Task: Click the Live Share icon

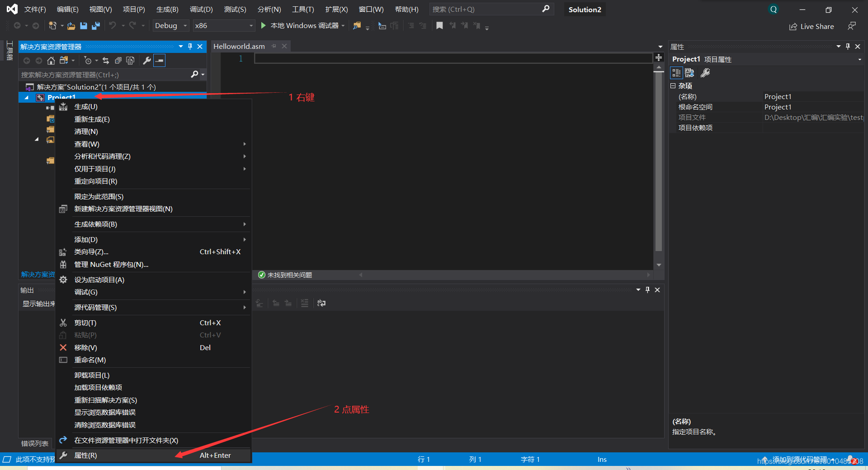Action: click(793, 27)
